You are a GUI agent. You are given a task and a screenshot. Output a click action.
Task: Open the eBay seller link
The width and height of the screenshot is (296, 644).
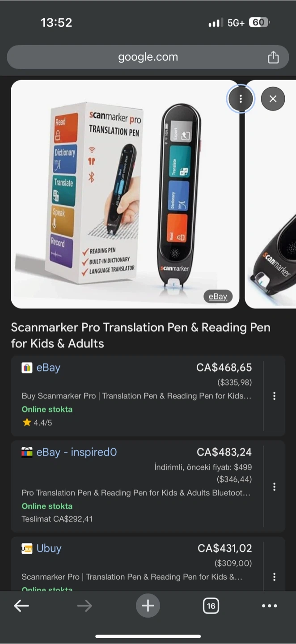point(48,368)
